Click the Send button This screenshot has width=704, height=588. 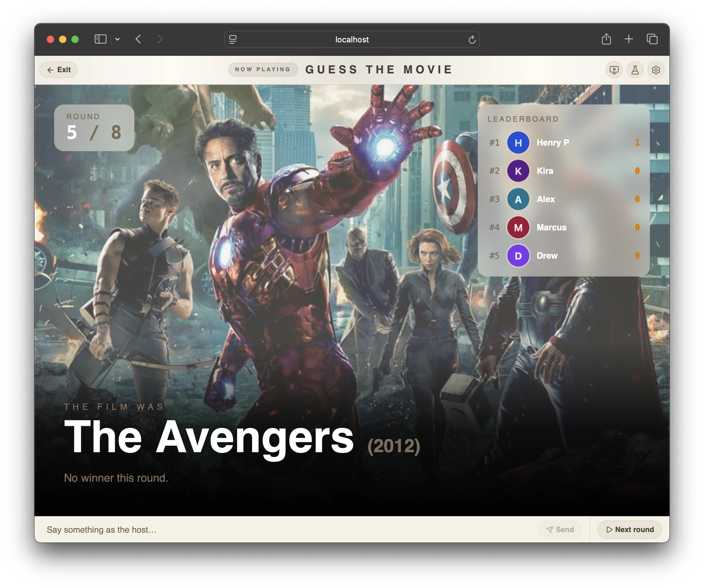[560, 529]
